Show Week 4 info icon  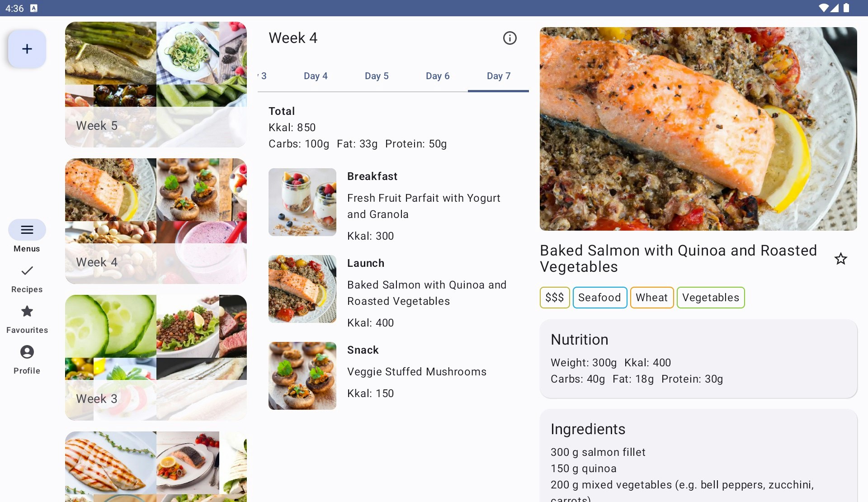pos(510,38)
